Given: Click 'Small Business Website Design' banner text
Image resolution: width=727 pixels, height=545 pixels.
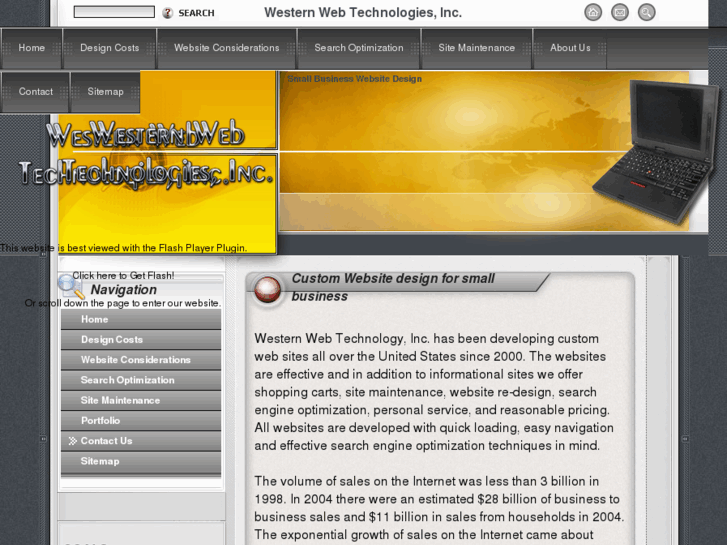Looking at the screenshot, I should pos(354,79).
